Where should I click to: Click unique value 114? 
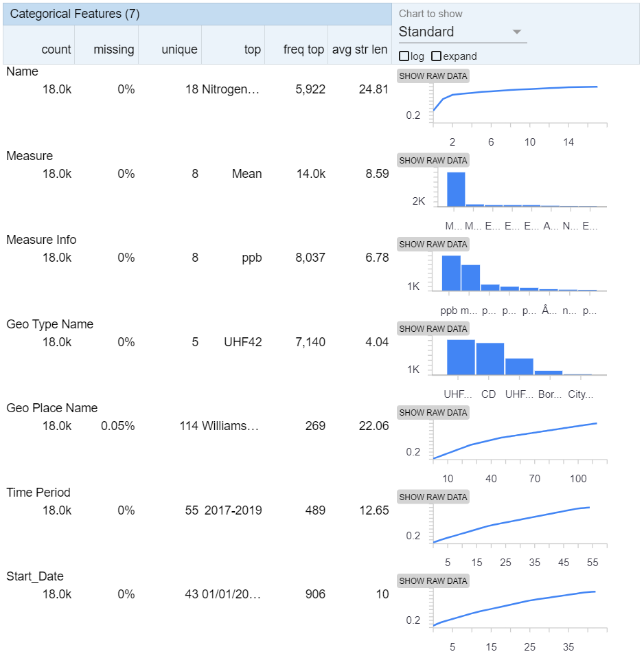pos(189,426)
